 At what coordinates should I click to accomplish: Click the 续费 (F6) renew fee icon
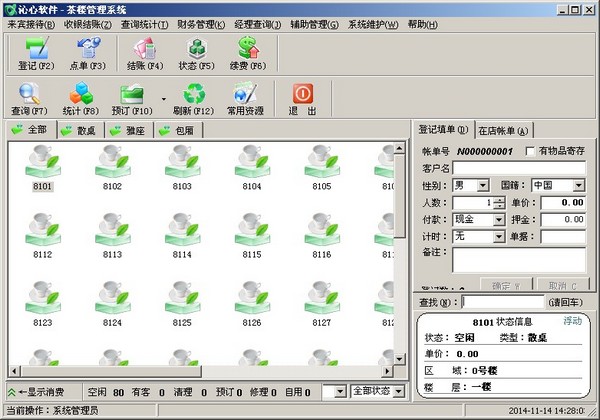(x=249, y=52)
